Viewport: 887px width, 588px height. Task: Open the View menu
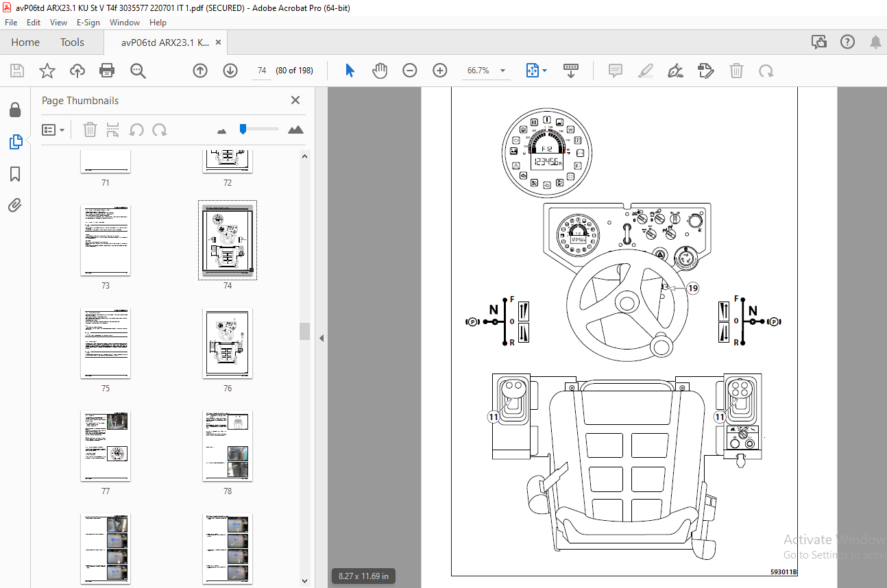point(58,22)
